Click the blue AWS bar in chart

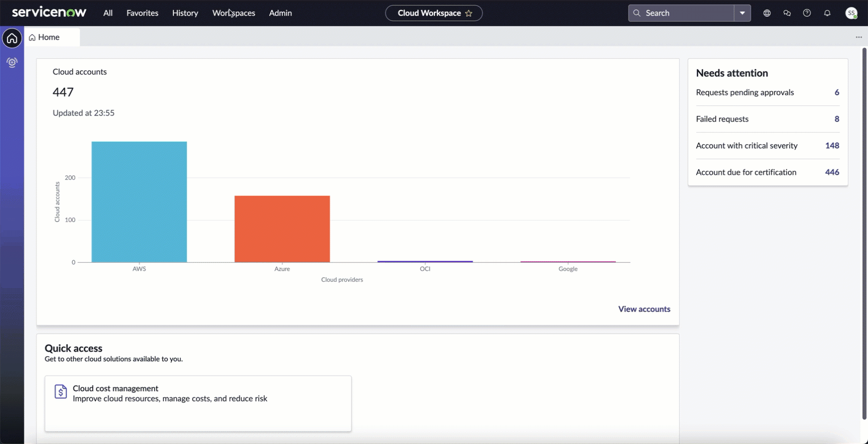[x=139, y=202]
